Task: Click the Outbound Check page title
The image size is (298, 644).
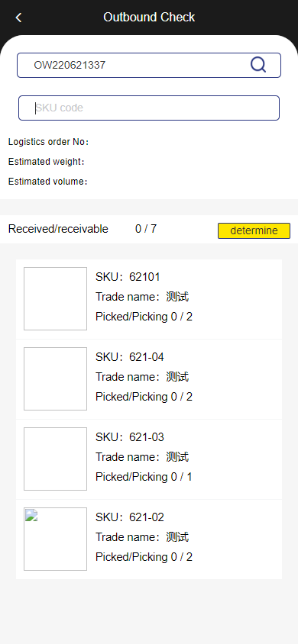Action: coord(149,18)
